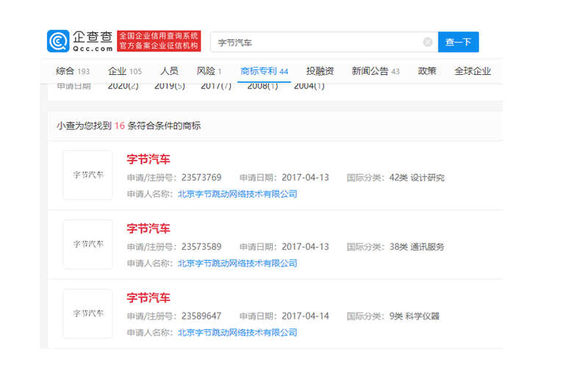Filter application date by 2004(1)
The height and width of the screenshot is (368, 588).
pyautogui.click(x=309, y=87)
